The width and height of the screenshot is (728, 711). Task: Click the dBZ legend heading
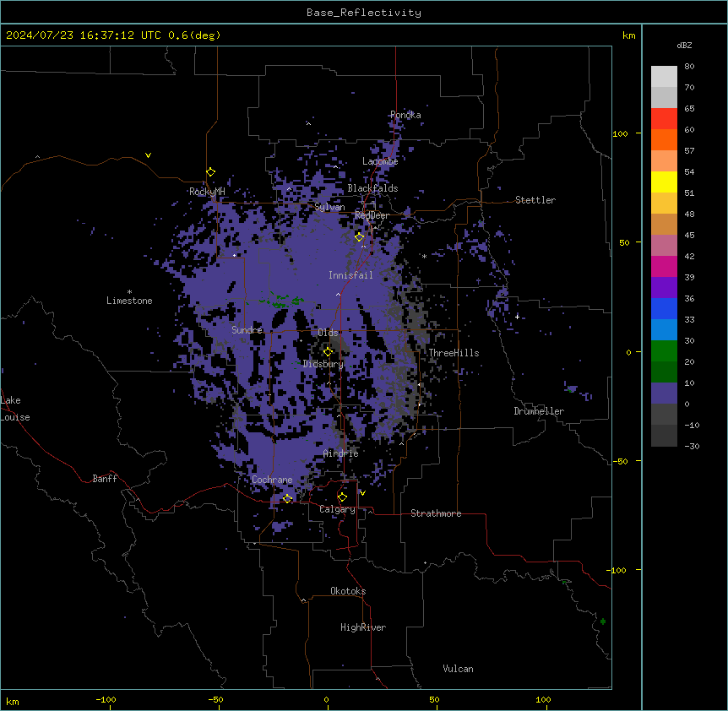[x=684, y=46]
